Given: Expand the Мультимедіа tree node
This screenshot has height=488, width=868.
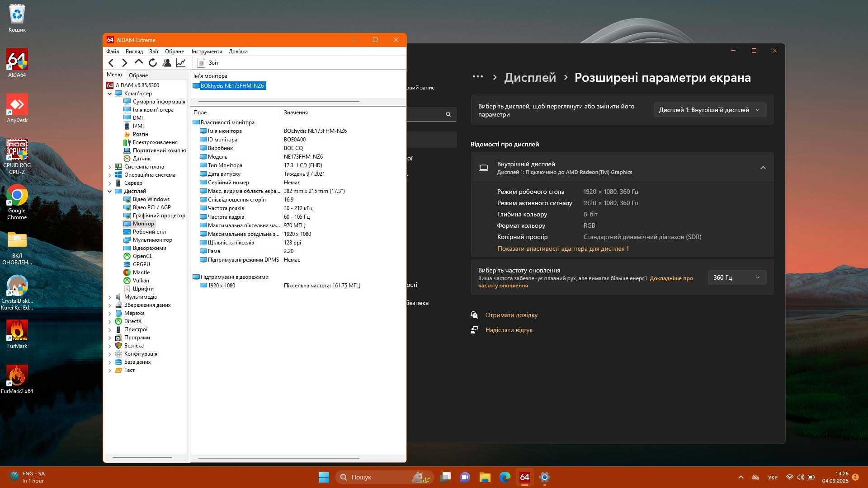Looking at the screenshot, I should (x=109, y=297).
